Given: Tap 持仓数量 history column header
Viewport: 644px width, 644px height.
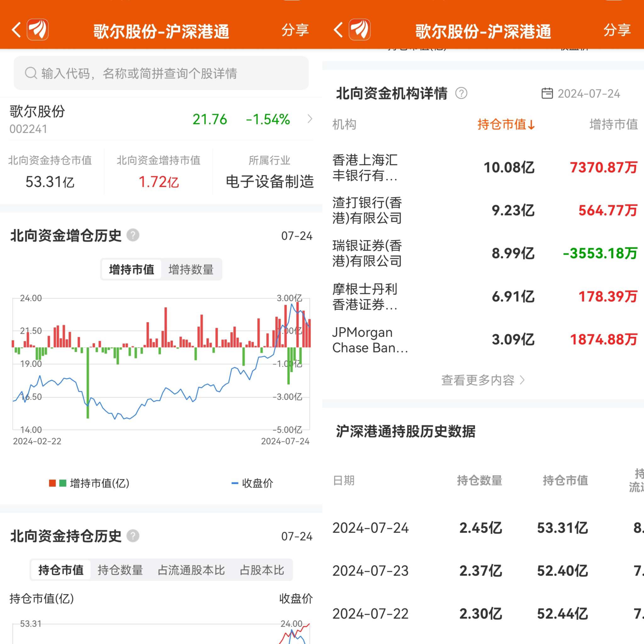Looking at the screenshot, I should click(x=479, y=480).
